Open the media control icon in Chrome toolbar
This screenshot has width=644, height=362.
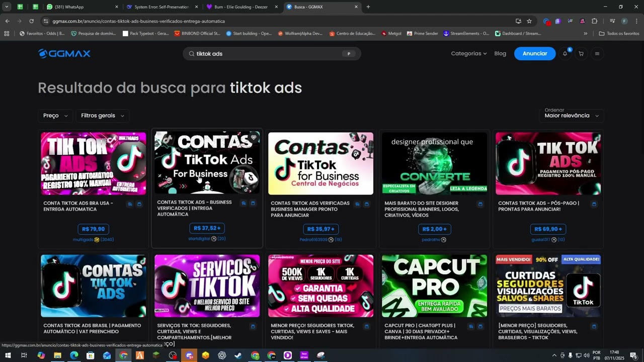612,21
